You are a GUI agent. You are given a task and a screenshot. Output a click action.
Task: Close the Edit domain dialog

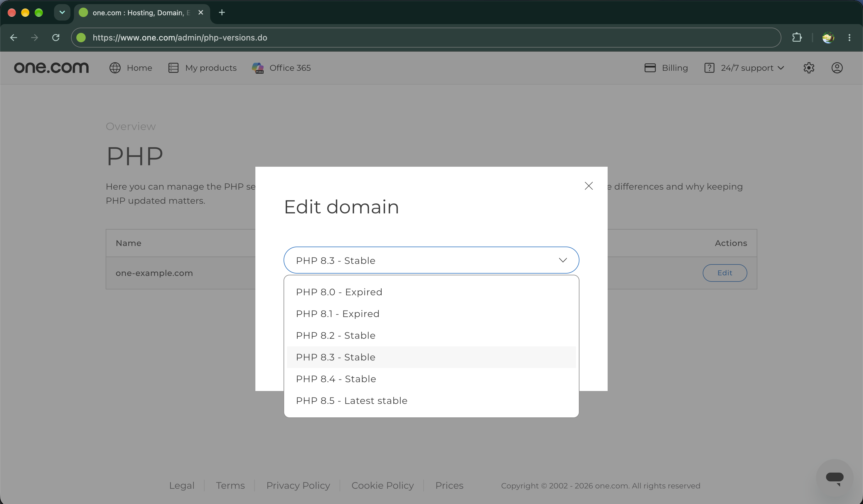pos(589,186)
